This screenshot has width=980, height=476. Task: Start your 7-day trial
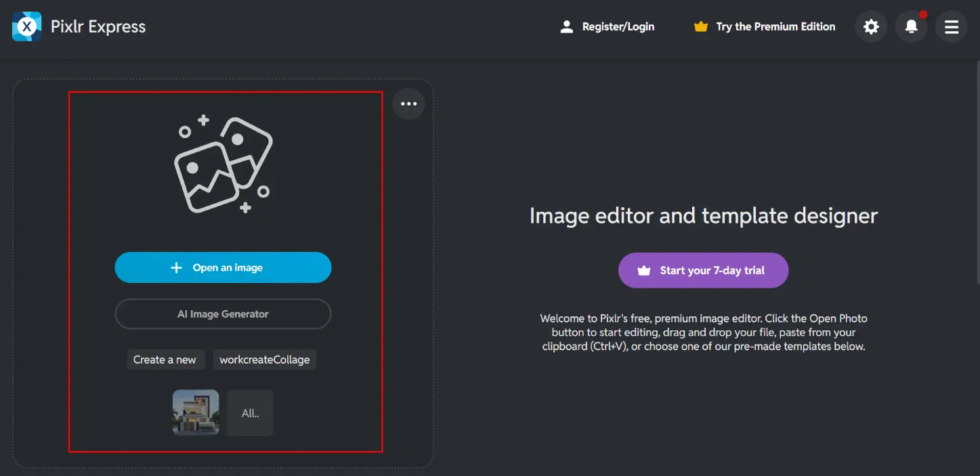(703, 270)
